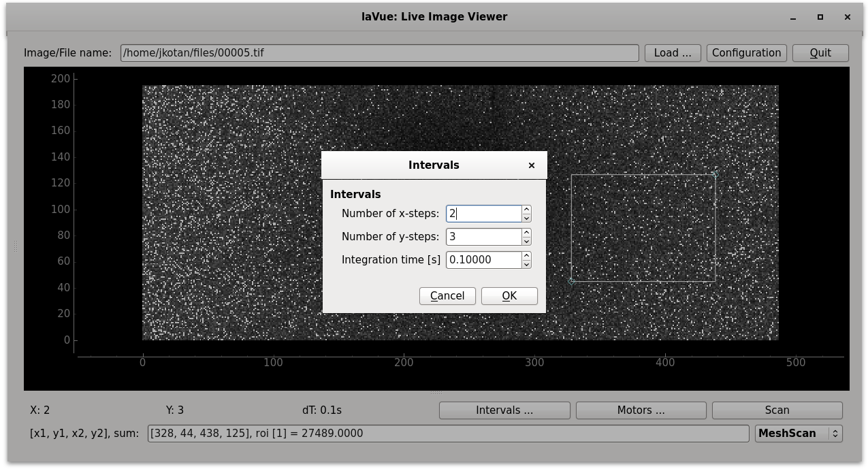Lower the integration time with down arrow
The width and height of the screenshot is (868, 471).
526,264
